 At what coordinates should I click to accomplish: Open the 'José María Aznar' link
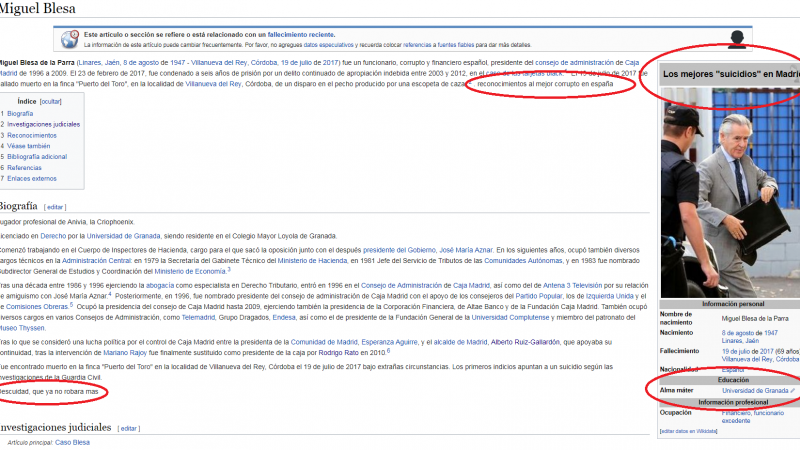point(466,251)
